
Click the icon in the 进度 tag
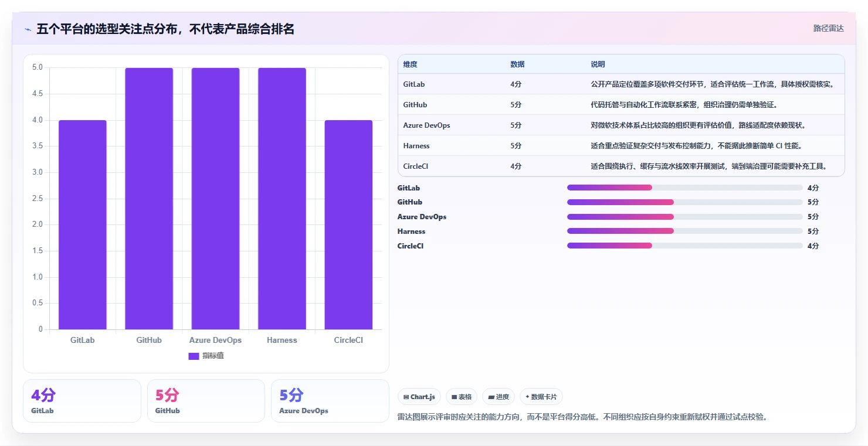(491, 397)
